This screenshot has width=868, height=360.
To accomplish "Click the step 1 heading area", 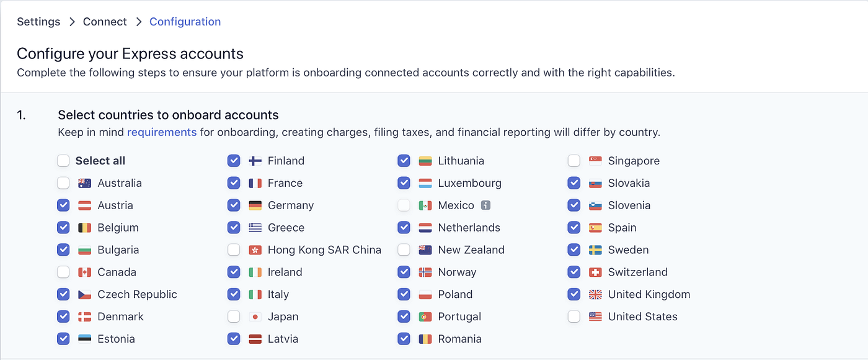I will coord(168,115).
